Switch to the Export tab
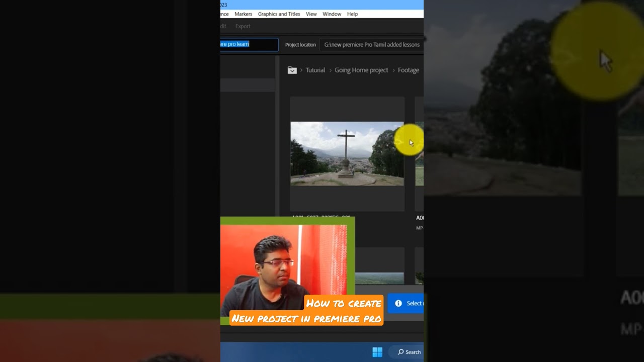644x362 pixels. click(x=243, y=26)
